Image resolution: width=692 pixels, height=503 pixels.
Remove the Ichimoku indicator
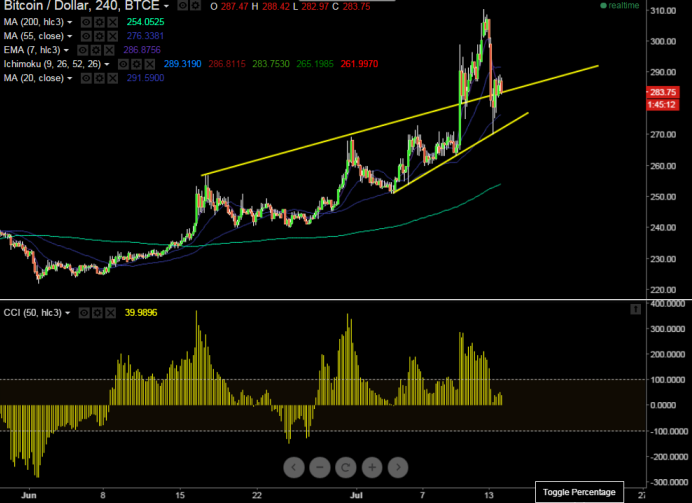[150, 64]
